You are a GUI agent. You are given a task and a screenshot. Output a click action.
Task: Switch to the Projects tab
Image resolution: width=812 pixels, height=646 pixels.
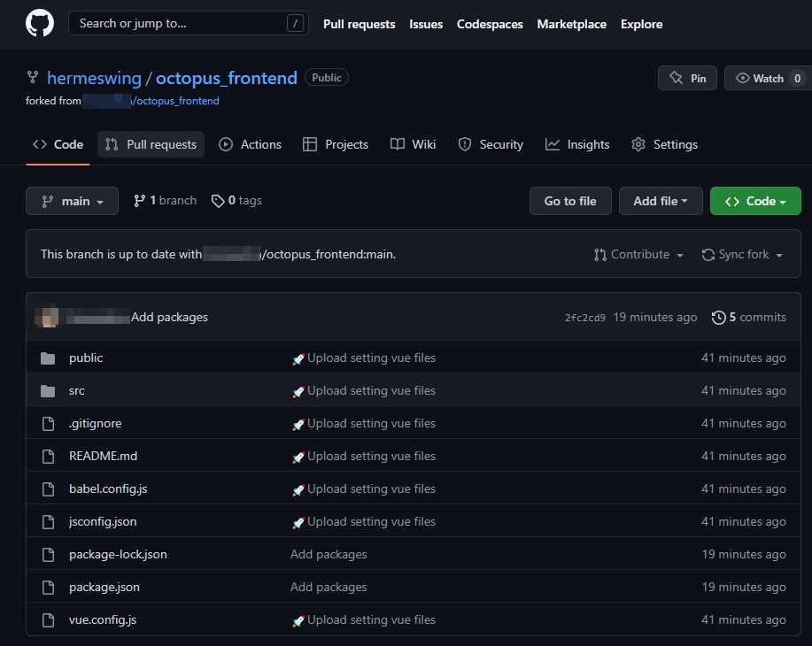336,144
